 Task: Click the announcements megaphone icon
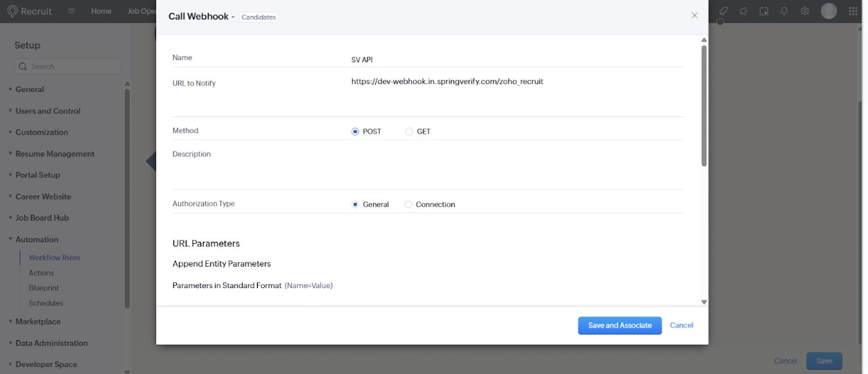[744, 11]
